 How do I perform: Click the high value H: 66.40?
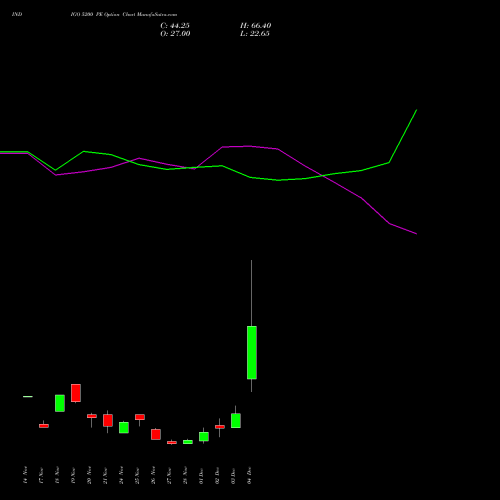coord(256,26)
